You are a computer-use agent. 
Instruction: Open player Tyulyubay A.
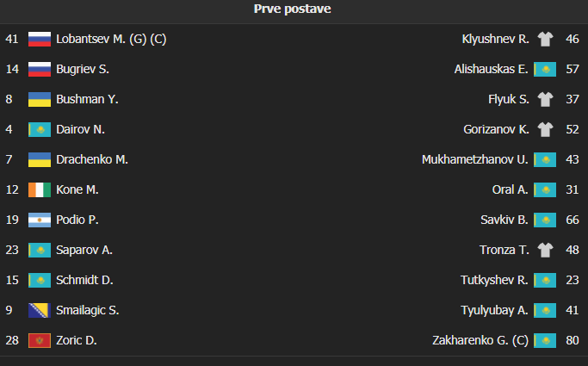(495, 310)
